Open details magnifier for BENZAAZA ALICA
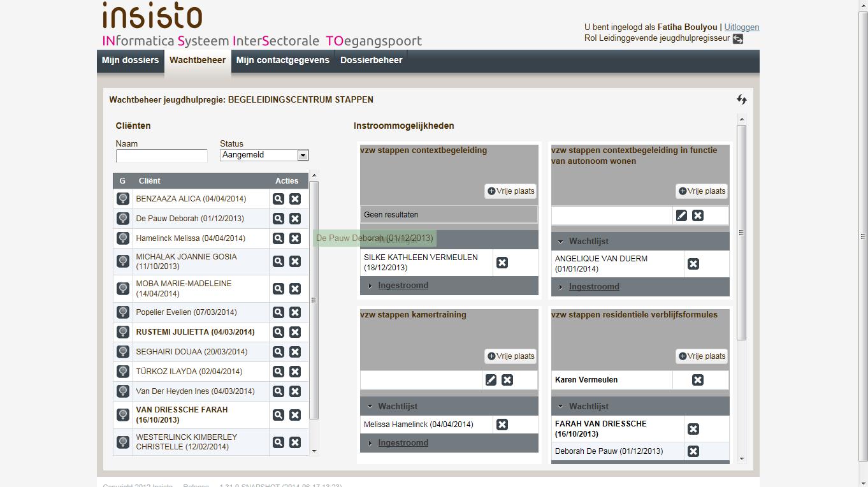 click(278, 199)
